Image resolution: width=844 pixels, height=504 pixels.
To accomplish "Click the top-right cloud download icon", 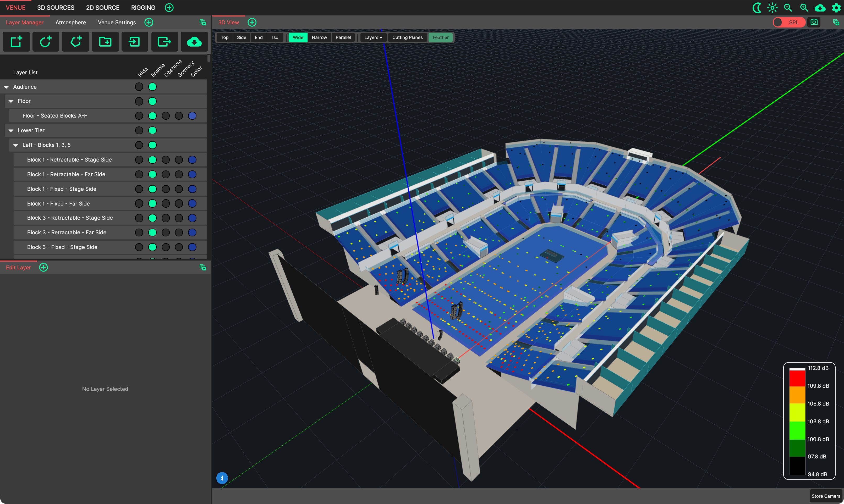I will [820, 8].
